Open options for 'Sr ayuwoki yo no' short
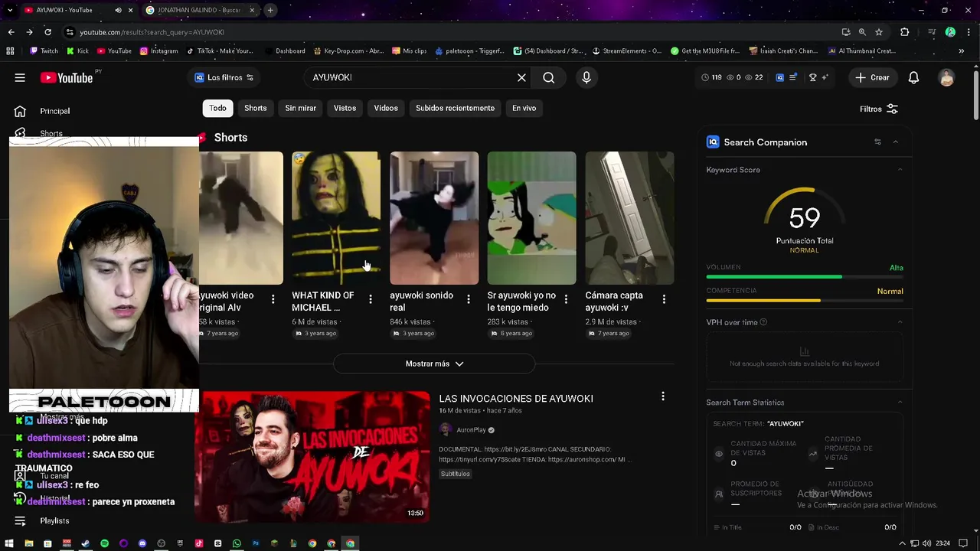980x551 pixels. [566, 299]
